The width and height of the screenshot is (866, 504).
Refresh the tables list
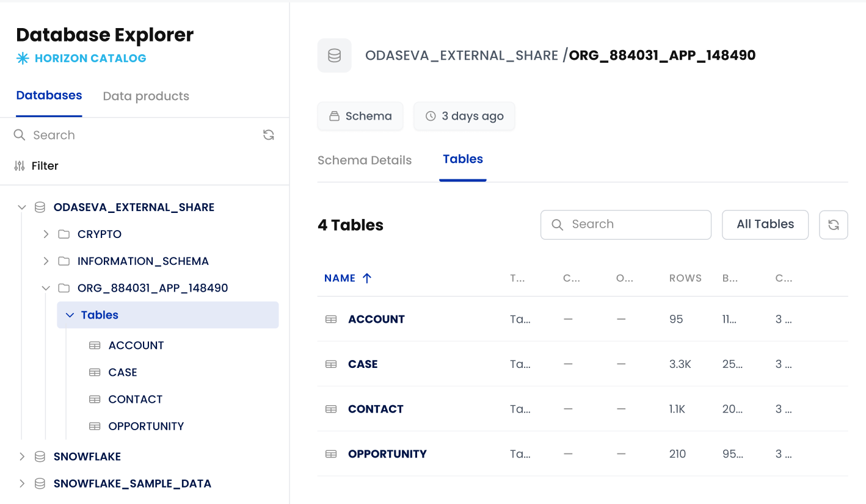point(833,225)
